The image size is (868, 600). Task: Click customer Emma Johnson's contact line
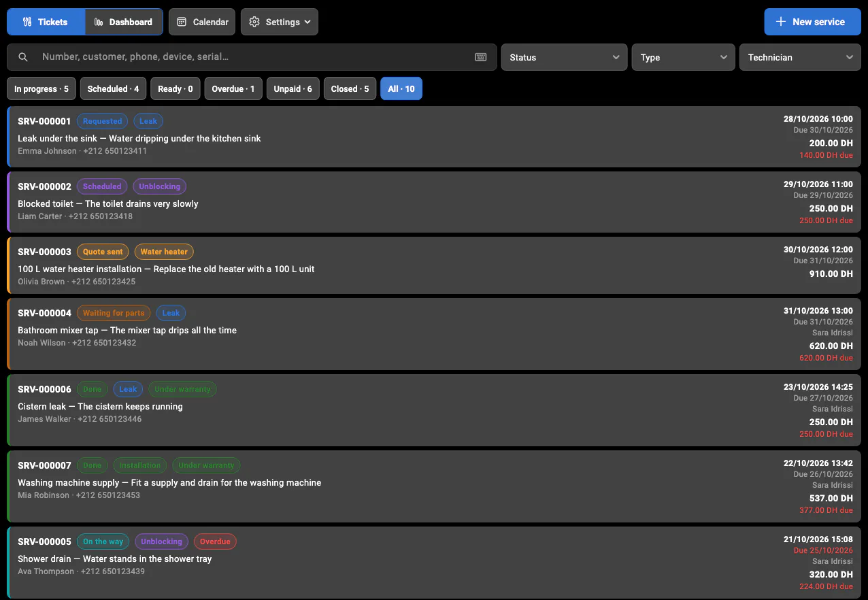pyautogui.click(x=82, y=151)
